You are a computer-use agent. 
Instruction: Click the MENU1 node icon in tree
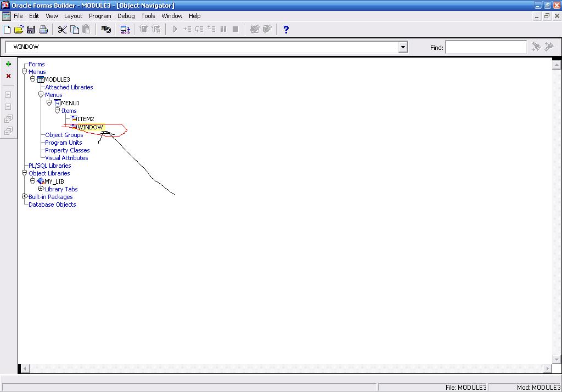pyautogui.click(x=58, y=103)
